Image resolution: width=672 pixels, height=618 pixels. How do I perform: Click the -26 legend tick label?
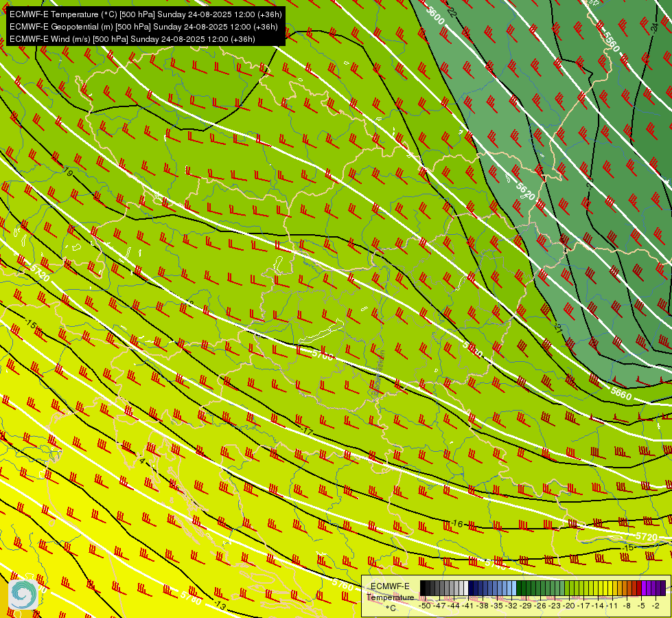click(542, 606)
